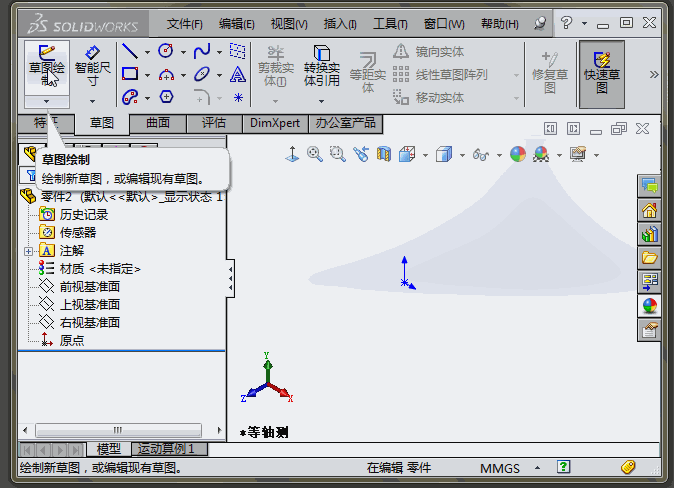
Task: Click Zoom to Area magnifier icon
Action: (338, 154)
